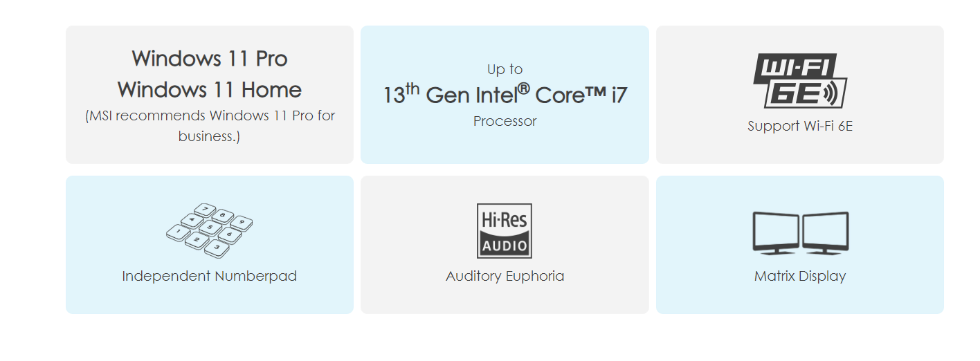Click the dual monitors Matrix Display icon
This screenshot has width=980, height=361.
(x=800, y=233)
